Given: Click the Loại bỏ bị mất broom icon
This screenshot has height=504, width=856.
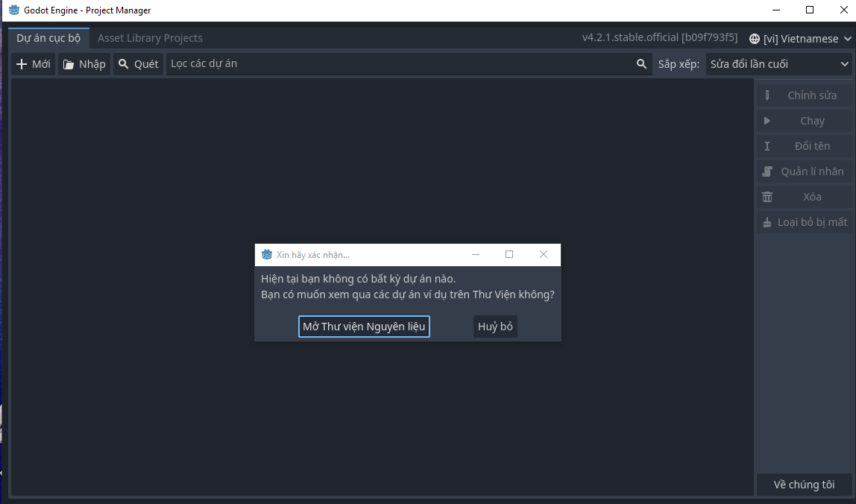Looking at the screenshot, I should (767, 222).
